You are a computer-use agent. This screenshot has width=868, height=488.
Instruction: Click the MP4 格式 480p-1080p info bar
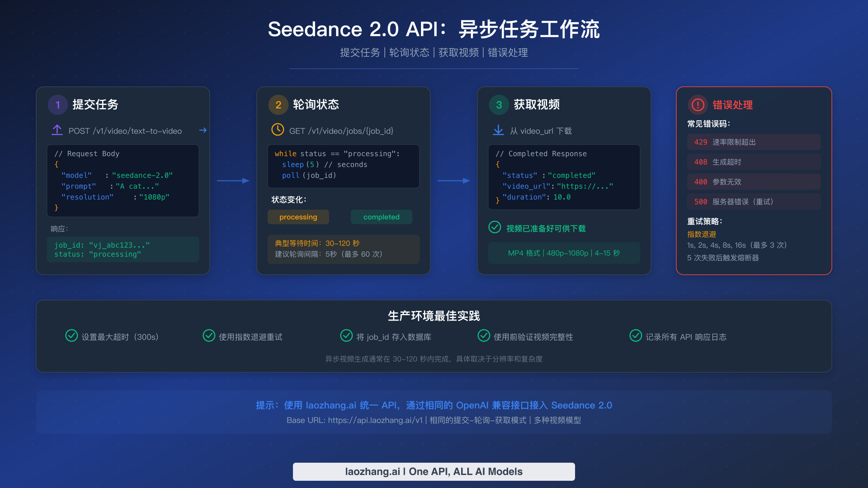(563, 253)
